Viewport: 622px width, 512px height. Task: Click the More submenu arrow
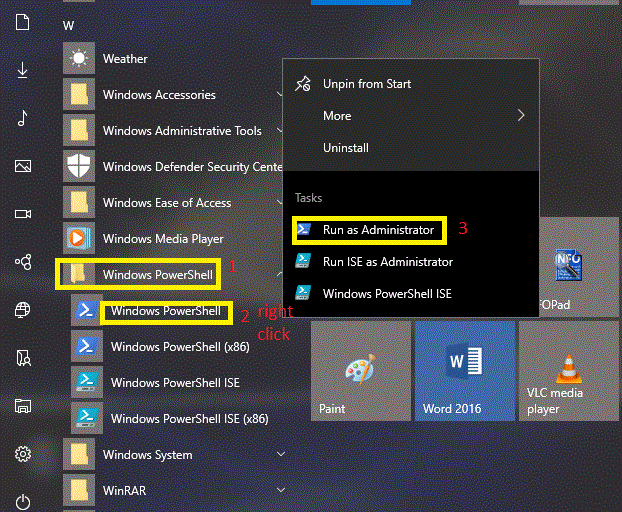point(521,115)
